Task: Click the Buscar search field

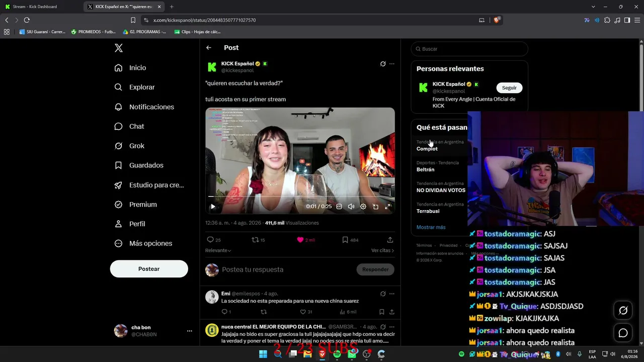Action: (x=469, y=49)
